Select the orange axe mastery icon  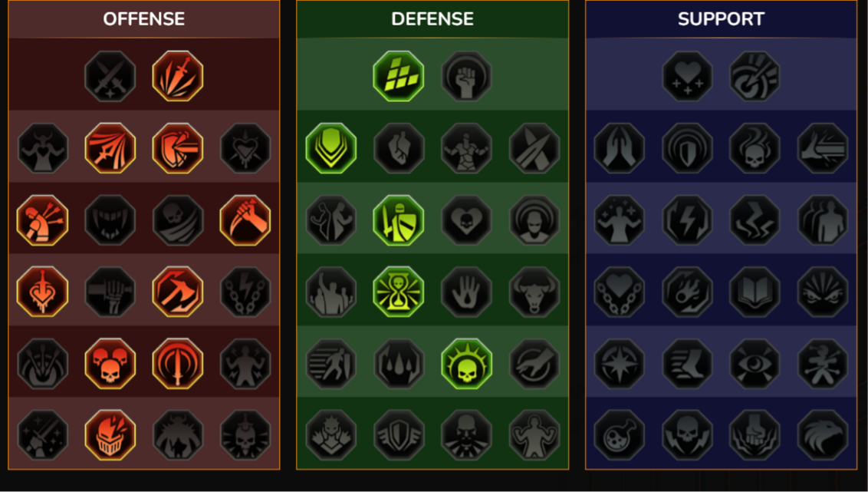[178, 292]
